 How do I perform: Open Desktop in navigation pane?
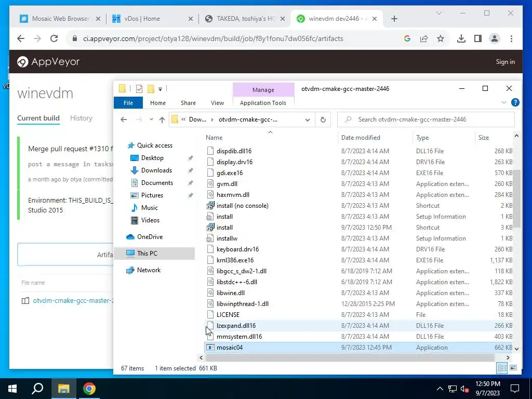pyautogui.click(x=152, y=158)
